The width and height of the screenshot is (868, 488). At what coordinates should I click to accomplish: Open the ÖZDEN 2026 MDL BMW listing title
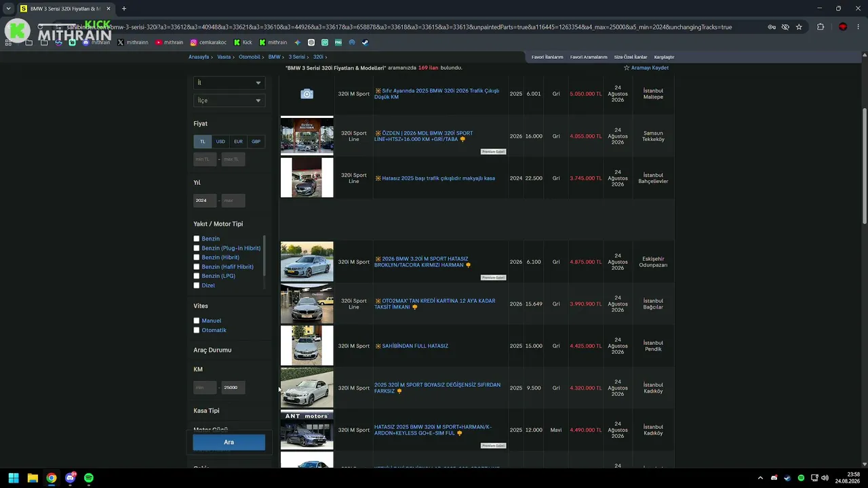424,136
